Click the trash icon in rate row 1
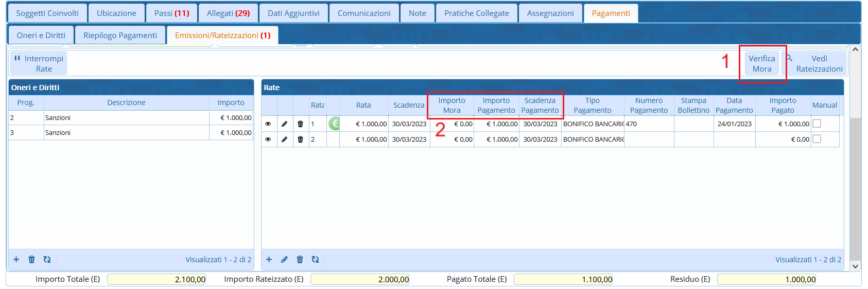 301,124
